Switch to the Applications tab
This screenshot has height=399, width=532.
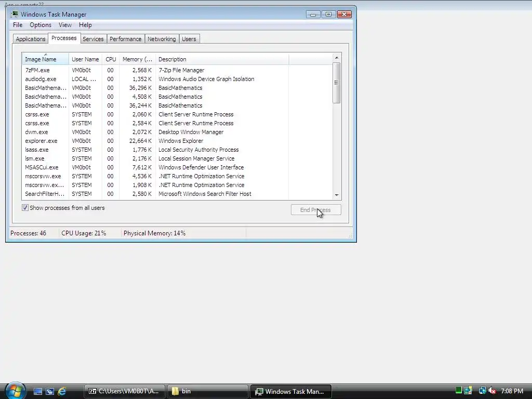[31, 39]
